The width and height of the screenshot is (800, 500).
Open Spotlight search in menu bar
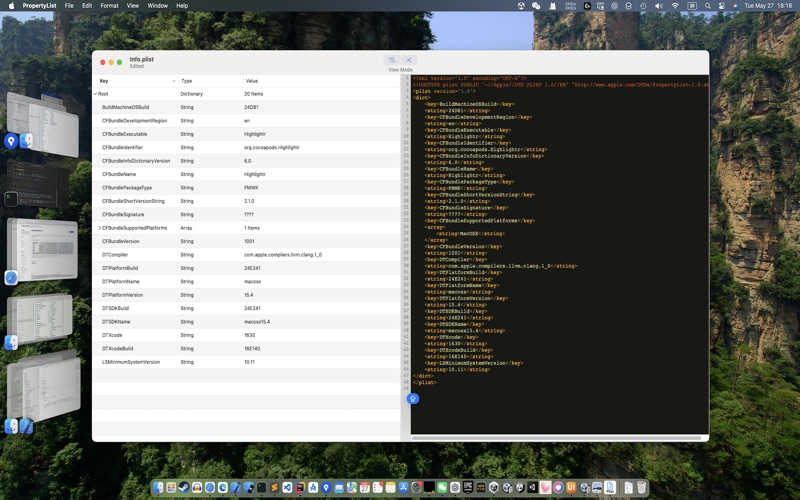(708, 6)
